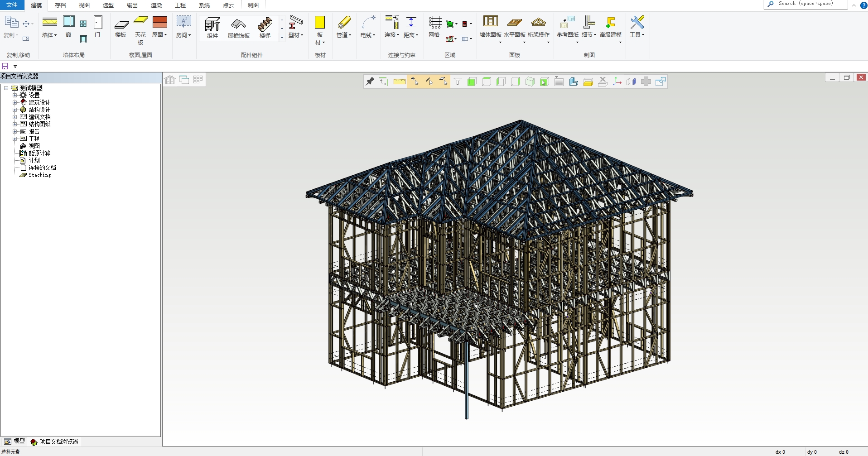
Task: Select the Stacking tree item
Action: tap(39, 175)
